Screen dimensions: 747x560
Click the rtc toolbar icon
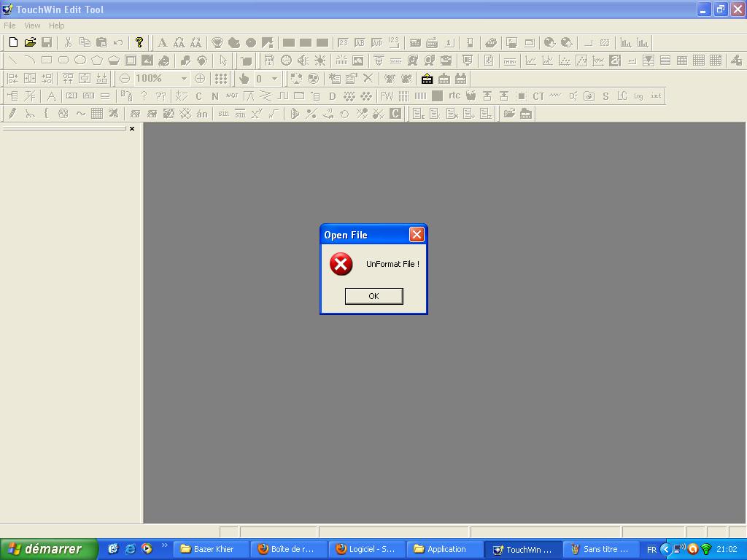[454, 96]
